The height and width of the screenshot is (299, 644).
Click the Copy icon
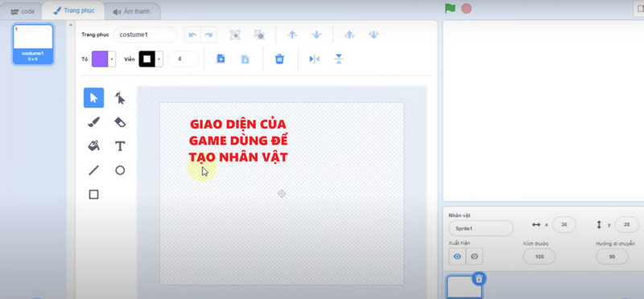221,59
